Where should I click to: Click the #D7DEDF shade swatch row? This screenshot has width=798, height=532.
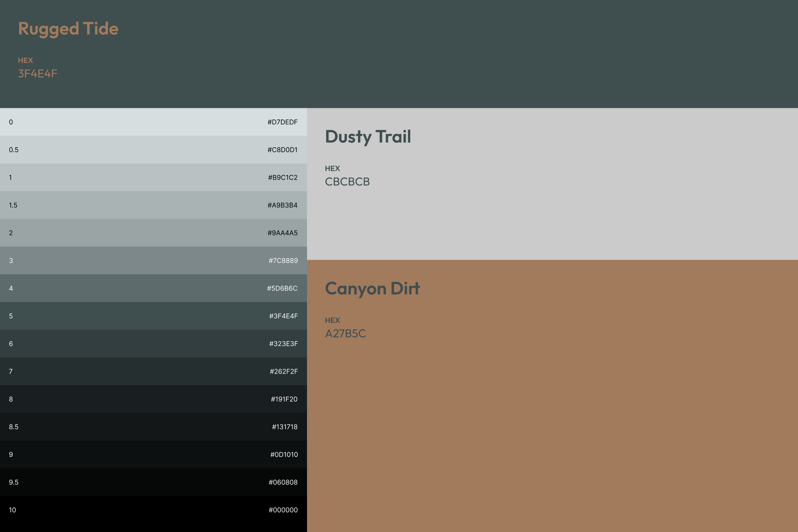click(153, 122)
